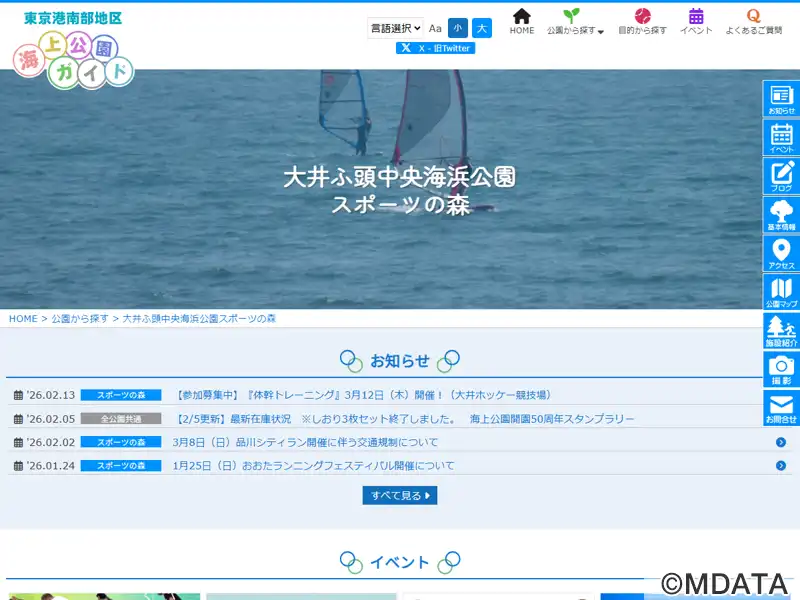Click the 施設紹介 sidebar icon
This screenshot has height=600, width=800.
(781, 331)
